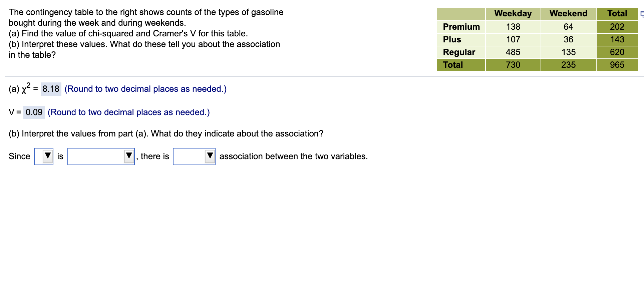Click the cell showing 64 under Weekend
The width and height of the screenshot is (644, 292).
point(568,27)
